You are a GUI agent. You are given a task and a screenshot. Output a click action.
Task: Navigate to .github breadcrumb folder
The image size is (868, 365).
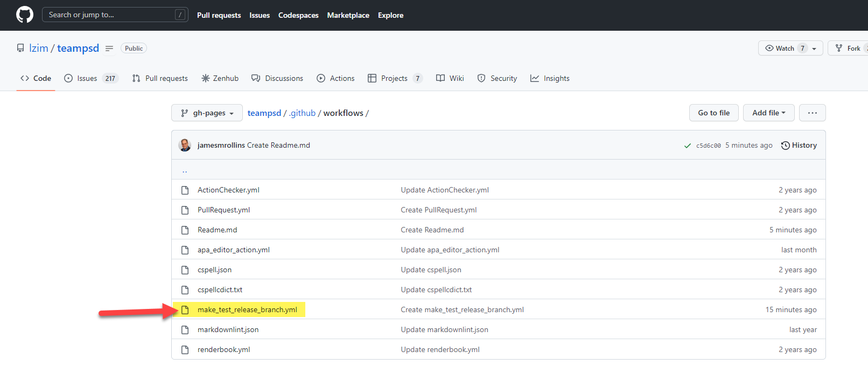[x=302, y=113]
